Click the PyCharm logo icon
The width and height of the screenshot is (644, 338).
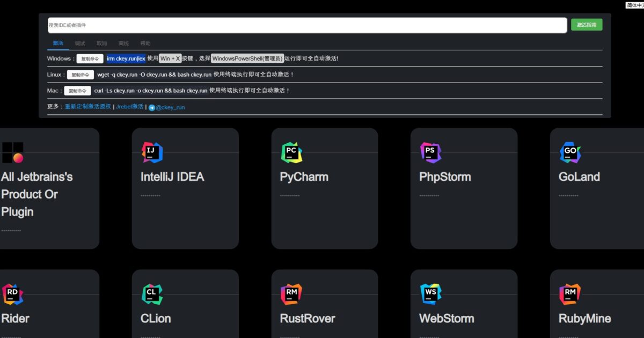291,152
